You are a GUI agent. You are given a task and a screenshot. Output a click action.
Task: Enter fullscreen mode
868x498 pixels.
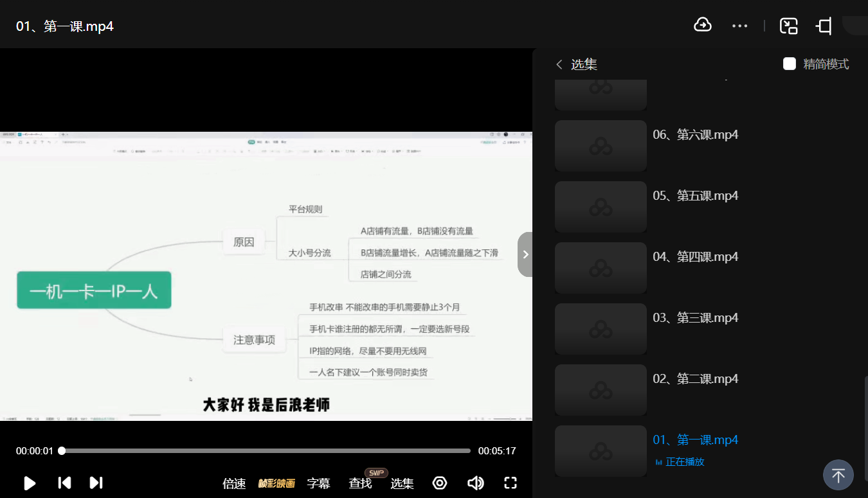click(511, 483)
